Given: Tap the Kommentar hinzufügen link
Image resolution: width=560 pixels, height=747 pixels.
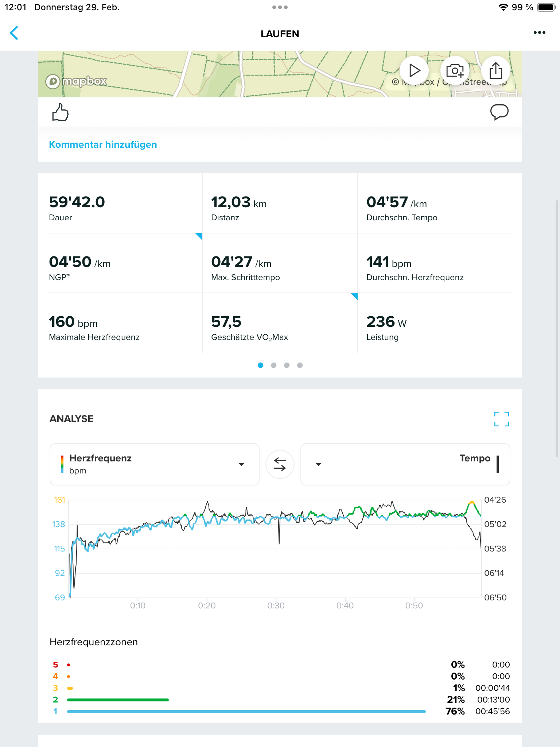Looking at the screenshot, I should pos(103,144).
